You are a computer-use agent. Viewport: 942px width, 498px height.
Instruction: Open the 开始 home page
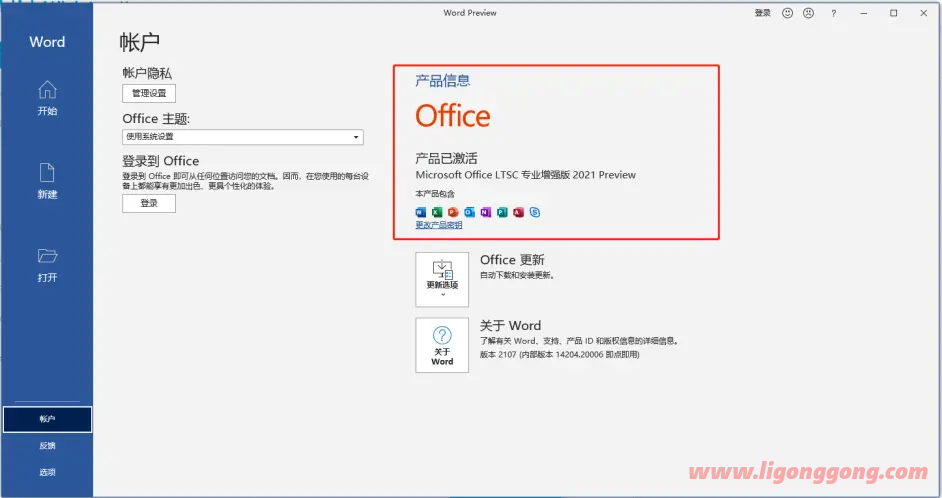[47, 98]
